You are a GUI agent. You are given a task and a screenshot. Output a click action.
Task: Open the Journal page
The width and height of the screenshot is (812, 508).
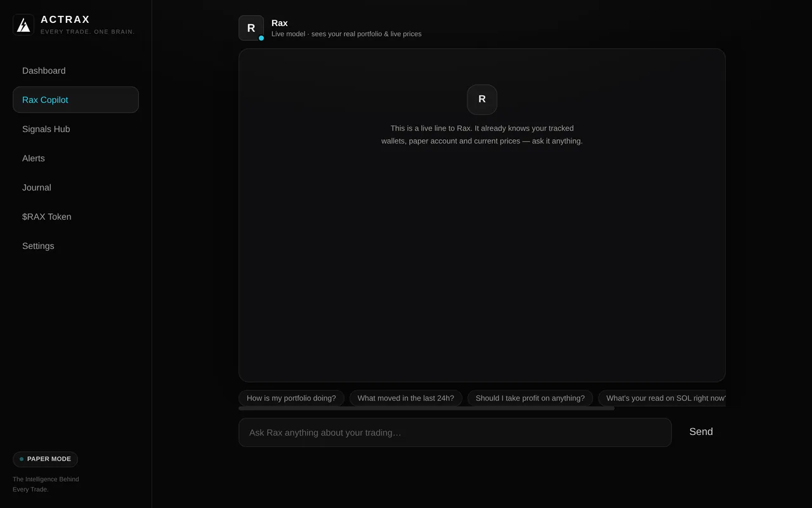coord(75,187)
